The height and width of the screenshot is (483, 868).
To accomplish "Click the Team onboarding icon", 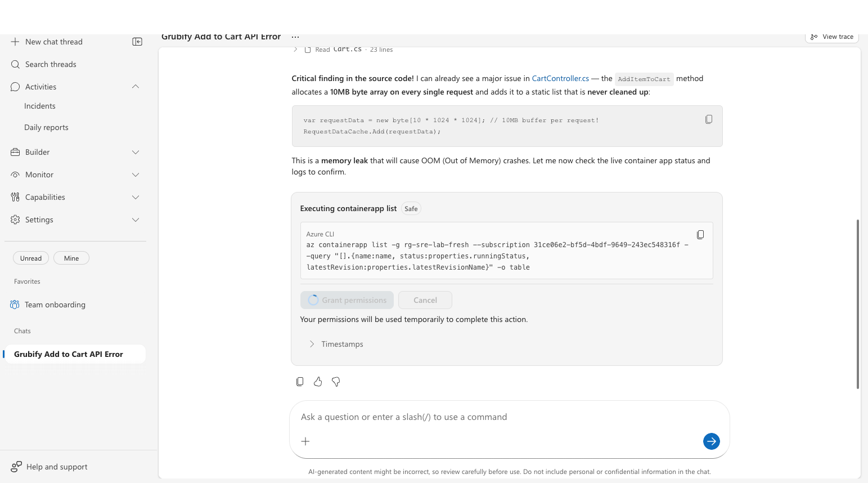I will point(15,305).
